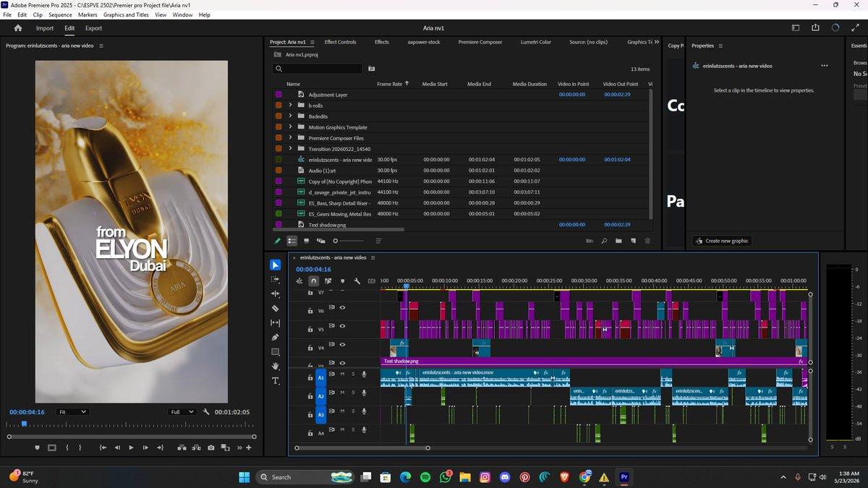Toggle Linked Selection in timeline
This screenshot has width=868, height=488.
click(328, 281)
